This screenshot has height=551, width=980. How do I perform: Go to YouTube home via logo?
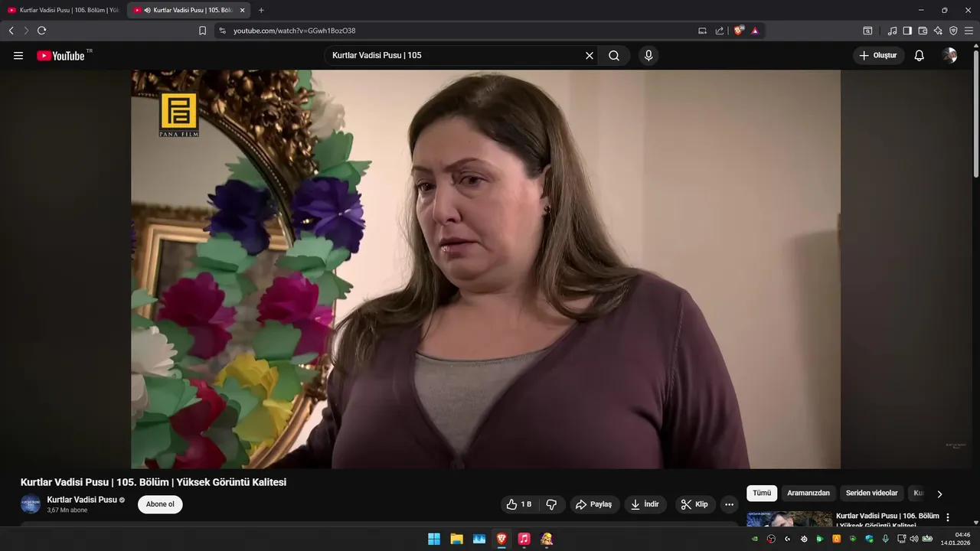(x=60, y=56)
